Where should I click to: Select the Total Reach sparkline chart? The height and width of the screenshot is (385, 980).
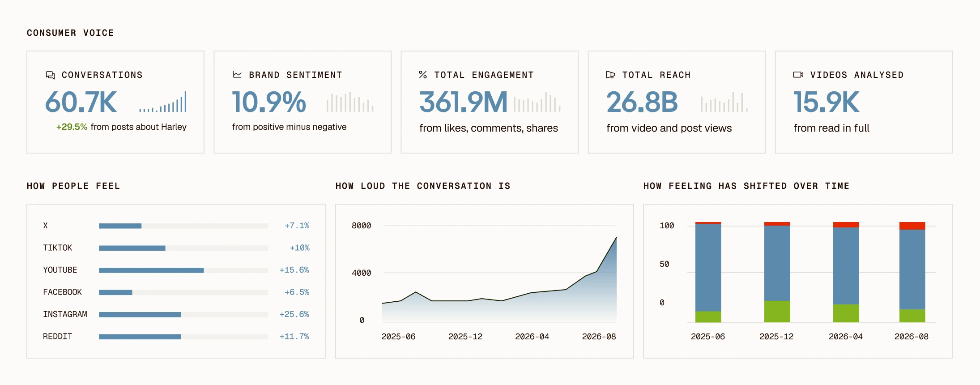[724, 102]
